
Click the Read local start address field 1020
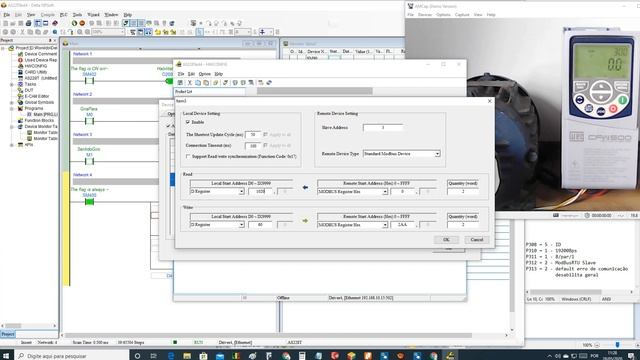260,191
